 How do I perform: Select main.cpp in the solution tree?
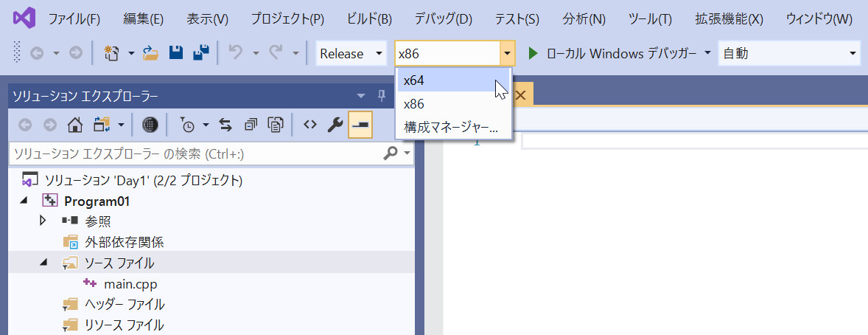(x=130, y=283)
